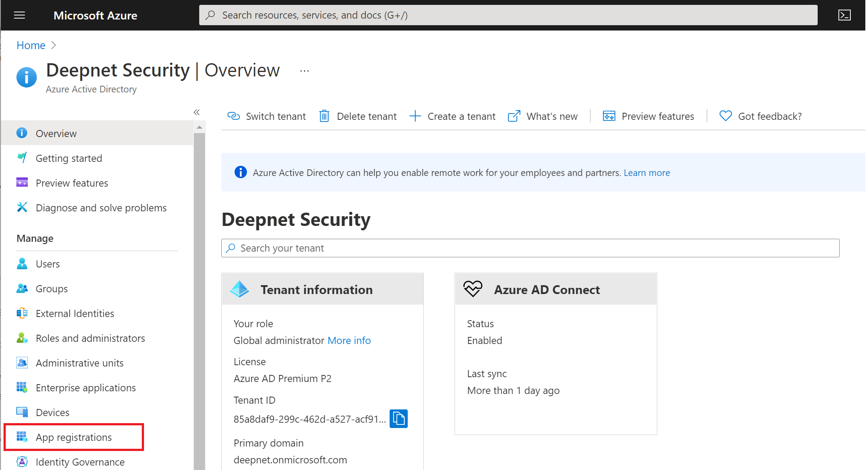868x470 pixels.
Task: Click the hamburger portal menu icon
Action: [19, 15]
